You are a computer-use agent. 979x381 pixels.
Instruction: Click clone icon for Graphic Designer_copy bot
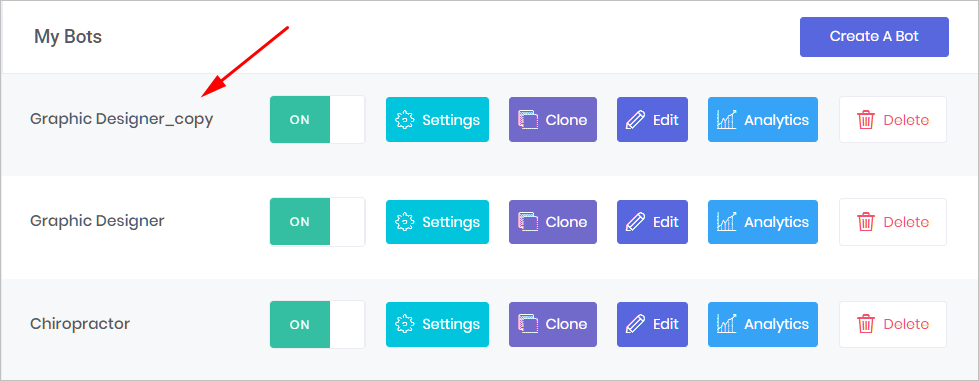coord(528,119)
